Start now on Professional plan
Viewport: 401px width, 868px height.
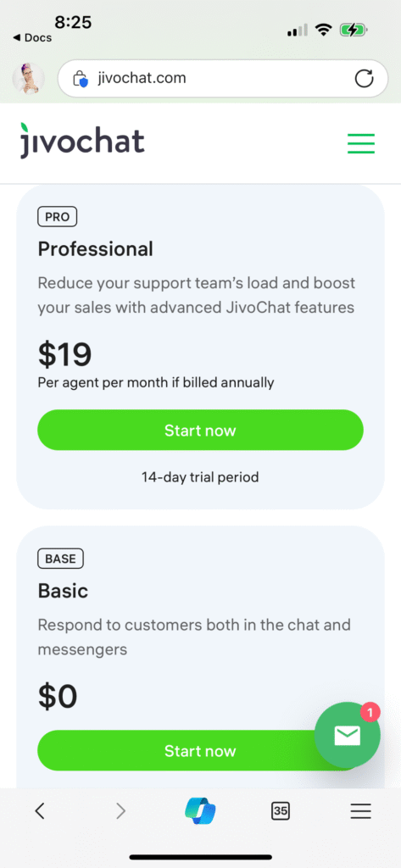(x=200, y=430)
